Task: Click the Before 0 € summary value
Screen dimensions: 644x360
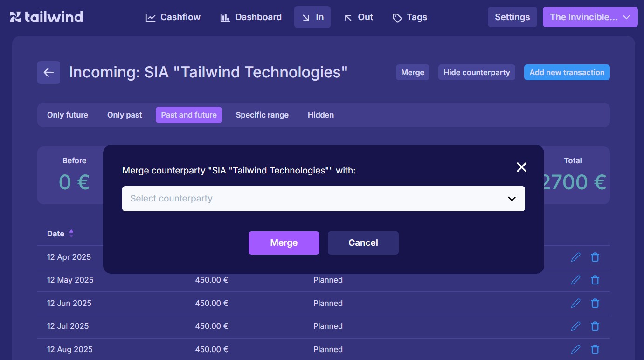Action: pyautogui.click(x=74, y=182)
